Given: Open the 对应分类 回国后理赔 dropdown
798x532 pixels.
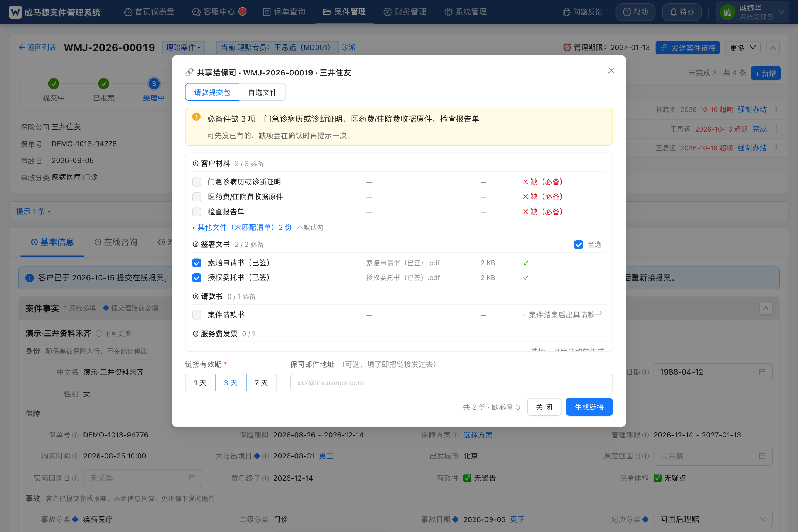Looking at the screenshot, I should click(x=713, y=519).
